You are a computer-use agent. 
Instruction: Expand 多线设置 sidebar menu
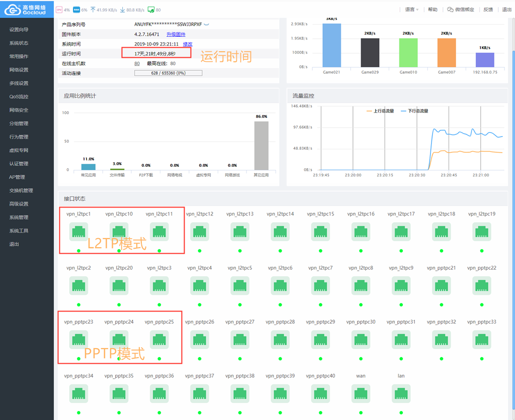(19, 83)
